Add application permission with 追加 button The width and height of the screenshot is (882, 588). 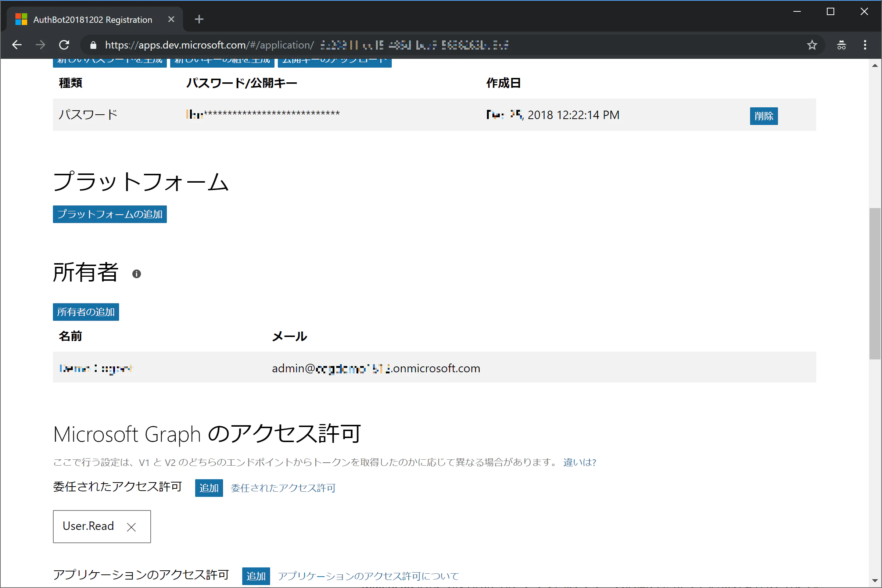256,576
